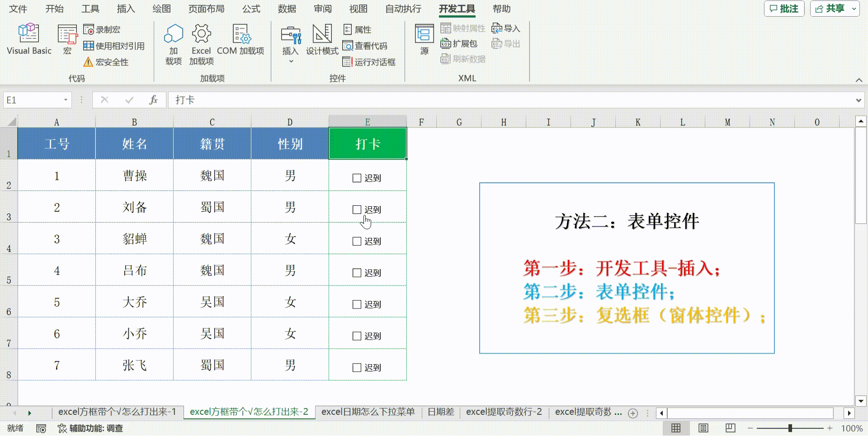Image resolution: width=868 pixels, height=436 pixels.
Task: Switch to Normal view in status bar
Action: 676,428
